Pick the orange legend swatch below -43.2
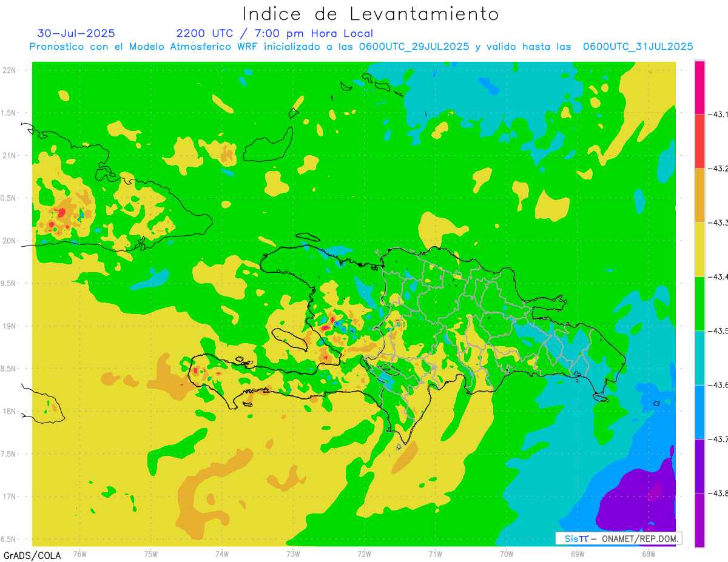The image size is (728, 562). 699,195
